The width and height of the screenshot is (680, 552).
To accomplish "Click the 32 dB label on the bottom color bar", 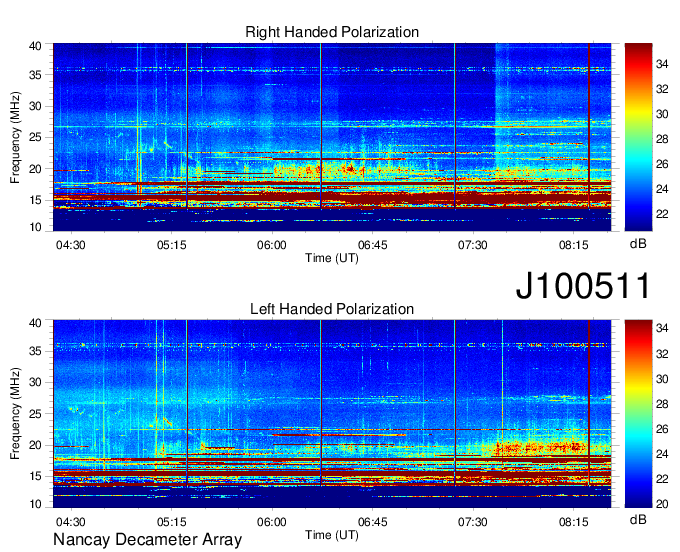I will pyautogui.click(x=662, y=354).
